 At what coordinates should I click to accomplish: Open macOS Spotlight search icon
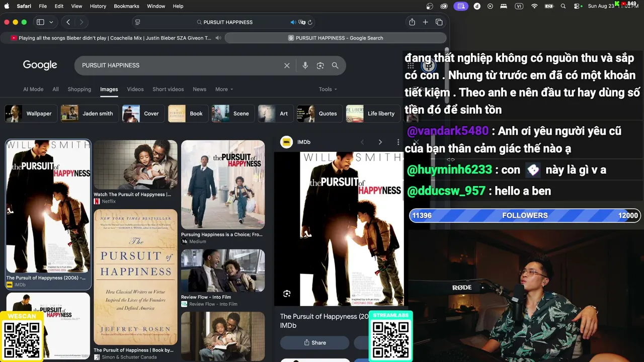(563, 6)
